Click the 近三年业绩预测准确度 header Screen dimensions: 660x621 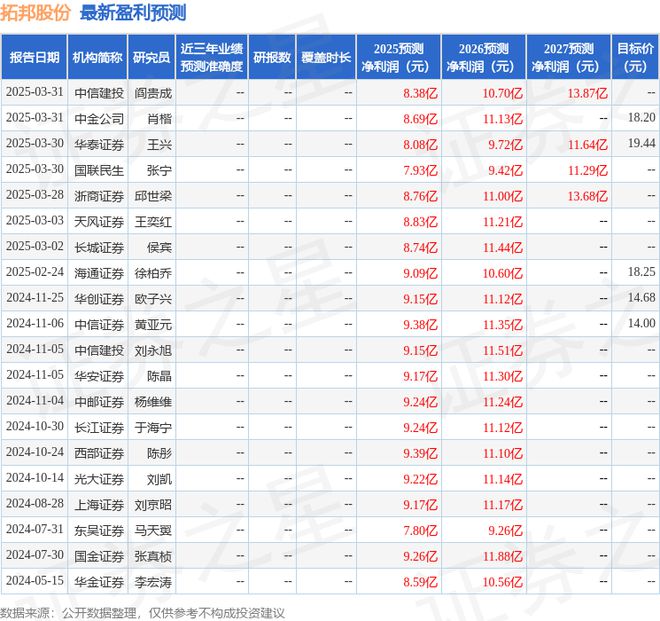212,57
